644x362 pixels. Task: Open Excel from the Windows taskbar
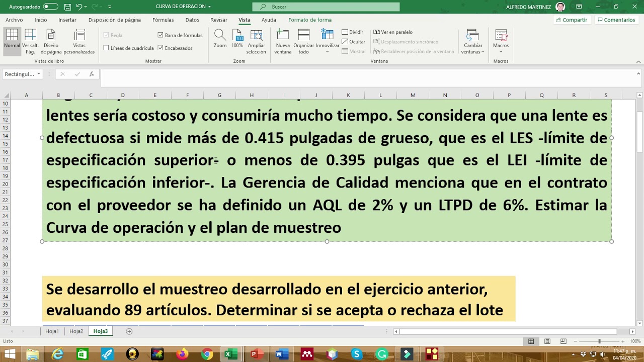[230, 354]
